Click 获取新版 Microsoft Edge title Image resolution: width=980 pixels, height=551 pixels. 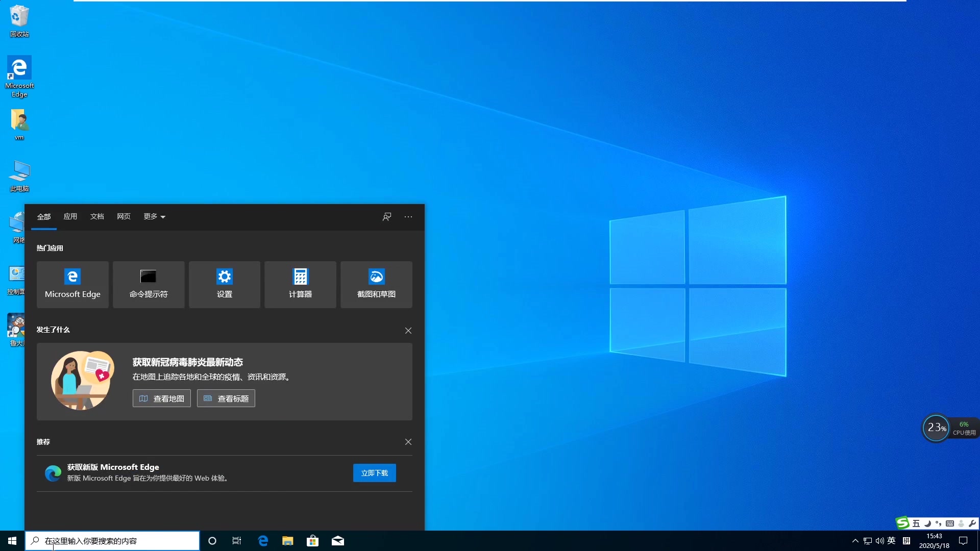tap(113, 467)
